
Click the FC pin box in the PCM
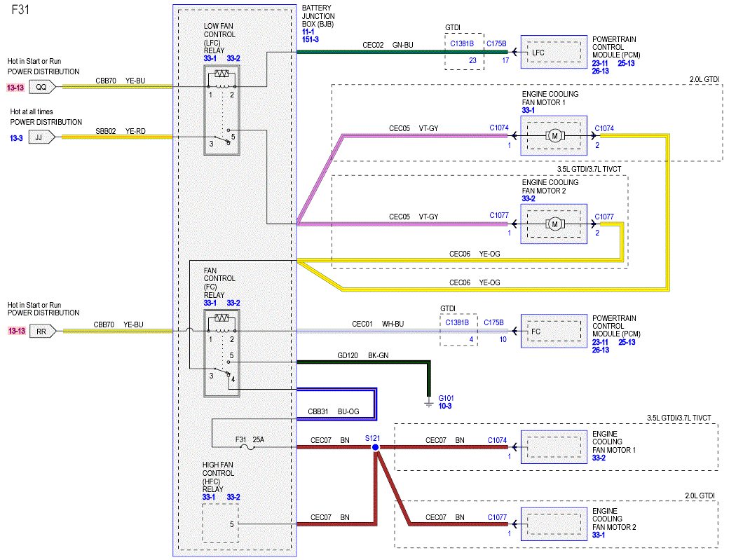[x=554, y=332]
